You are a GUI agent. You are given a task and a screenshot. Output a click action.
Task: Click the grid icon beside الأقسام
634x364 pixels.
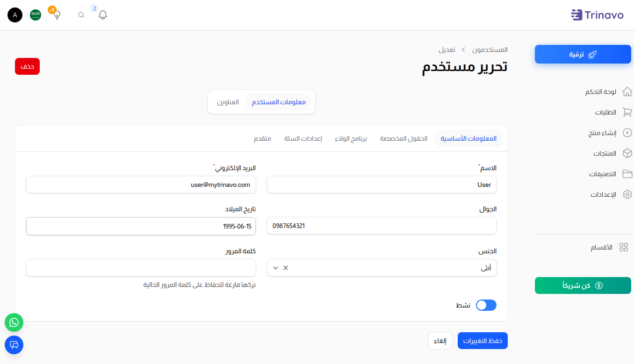point(624,247)
